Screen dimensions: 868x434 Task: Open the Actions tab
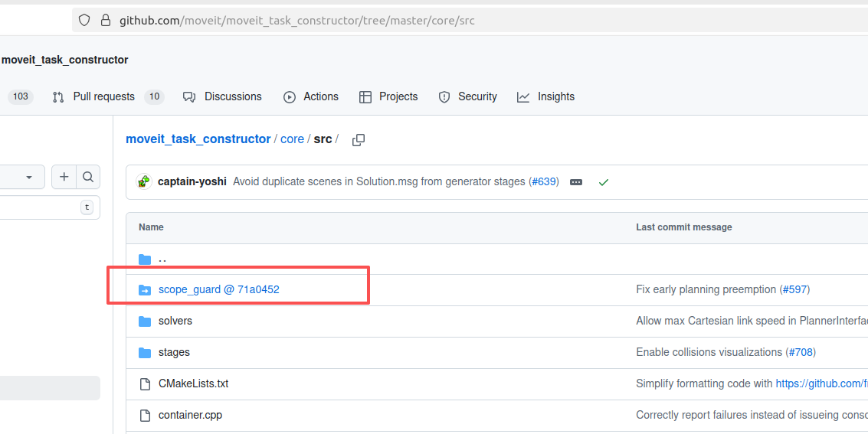click(x=321, y=96)
